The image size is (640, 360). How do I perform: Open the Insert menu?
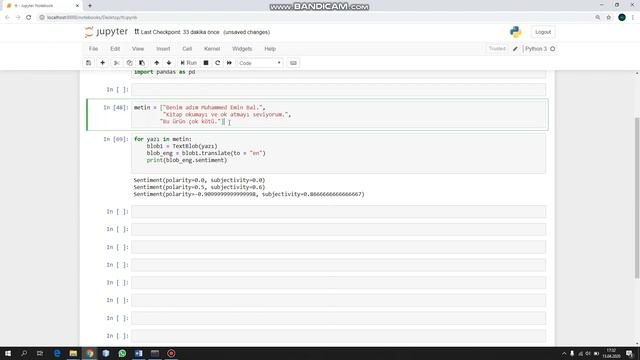163,49
